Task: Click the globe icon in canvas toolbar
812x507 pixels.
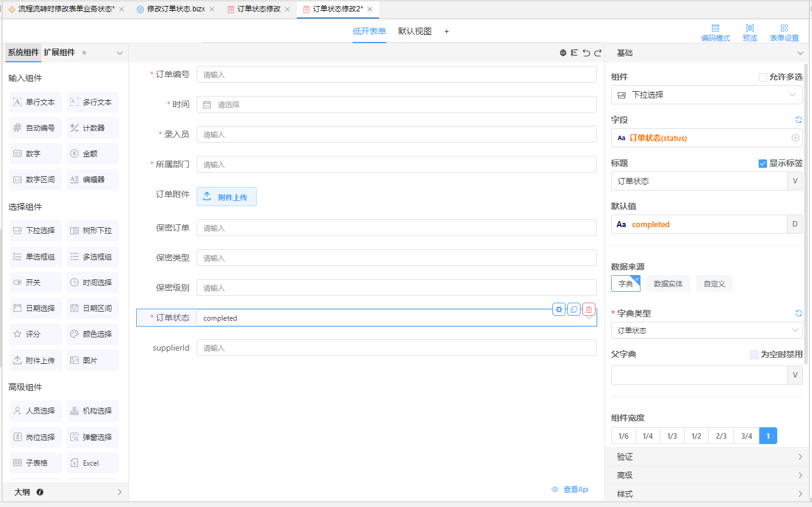Action: point(563,53)
